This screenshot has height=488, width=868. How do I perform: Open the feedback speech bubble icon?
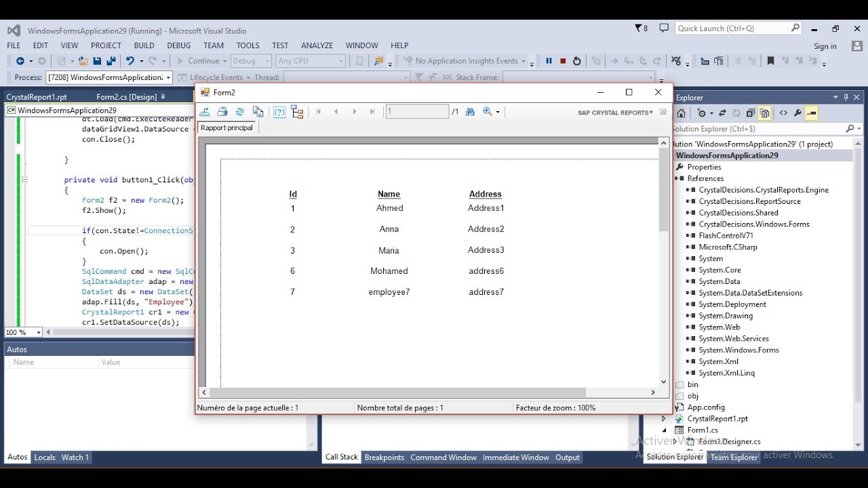pos(663,28)
